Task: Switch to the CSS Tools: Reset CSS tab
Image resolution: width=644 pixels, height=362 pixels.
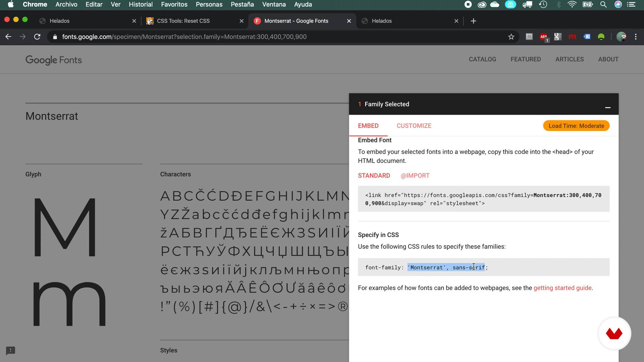Action: point(195,21)
